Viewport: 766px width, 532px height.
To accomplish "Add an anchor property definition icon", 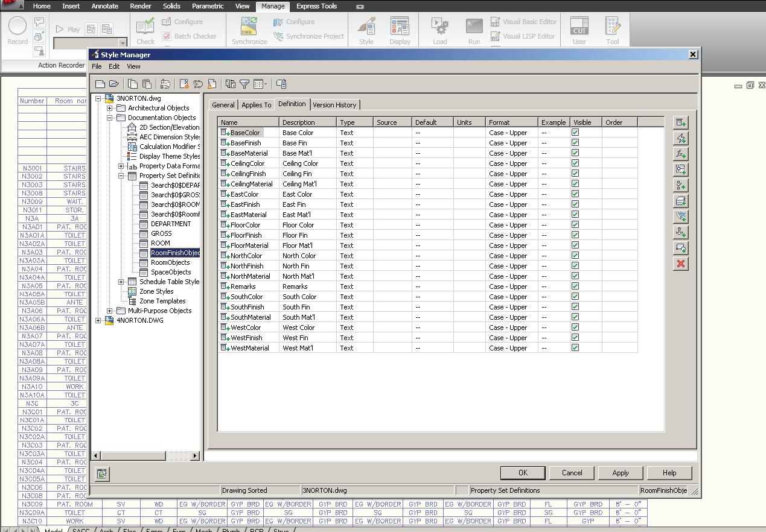I will (x=681, y=232).
